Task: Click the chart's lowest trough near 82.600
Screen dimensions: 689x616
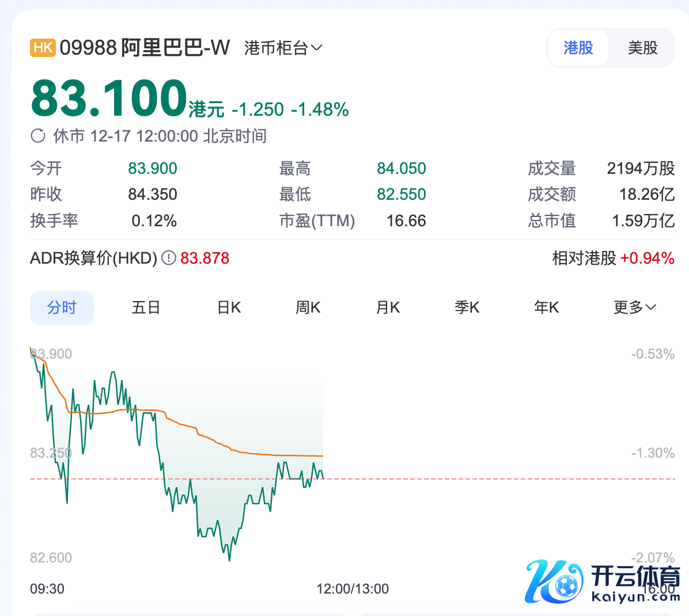Action: point(229,558)
